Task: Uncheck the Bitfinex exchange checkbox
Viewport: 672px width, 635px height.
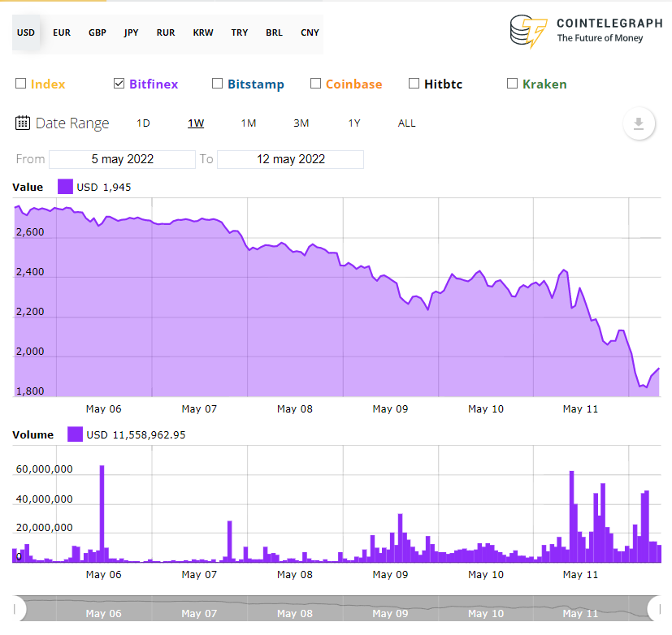Action: pyautogui.click(x=119, y=84)
